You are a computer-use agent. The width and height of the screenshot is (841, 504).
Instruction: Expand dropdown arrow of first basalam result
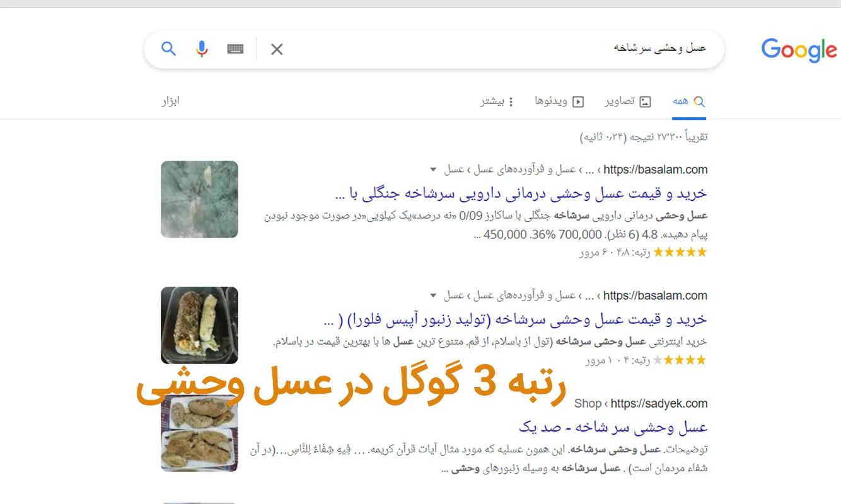432,169
